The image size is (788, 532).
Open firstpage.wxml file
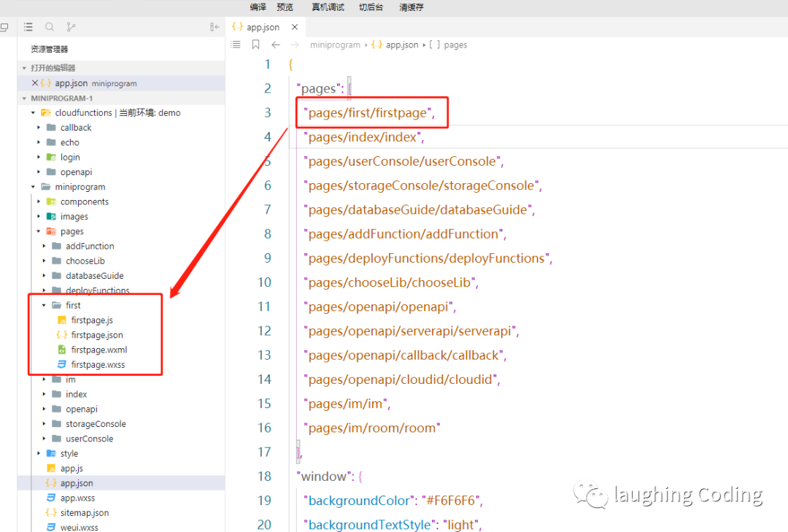(99, 350)
